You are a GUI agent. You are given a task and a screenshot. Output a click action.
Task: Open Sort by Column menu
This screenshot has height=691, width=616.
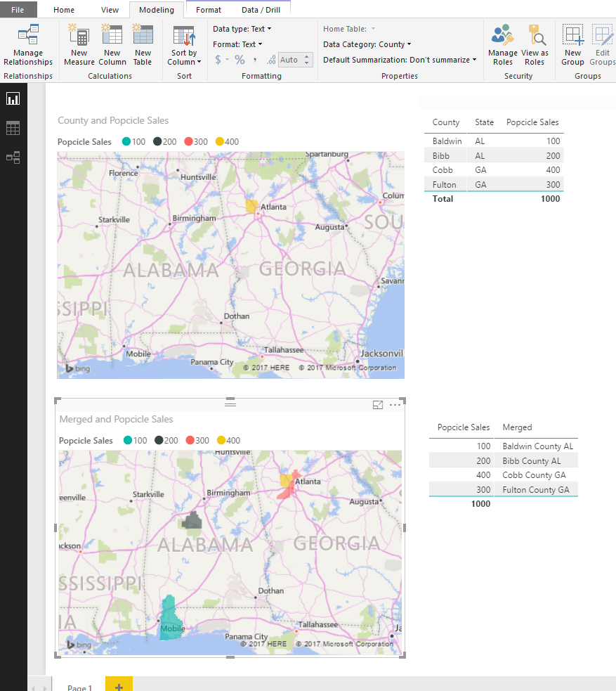pyautogui.click(x=184, y=45)
